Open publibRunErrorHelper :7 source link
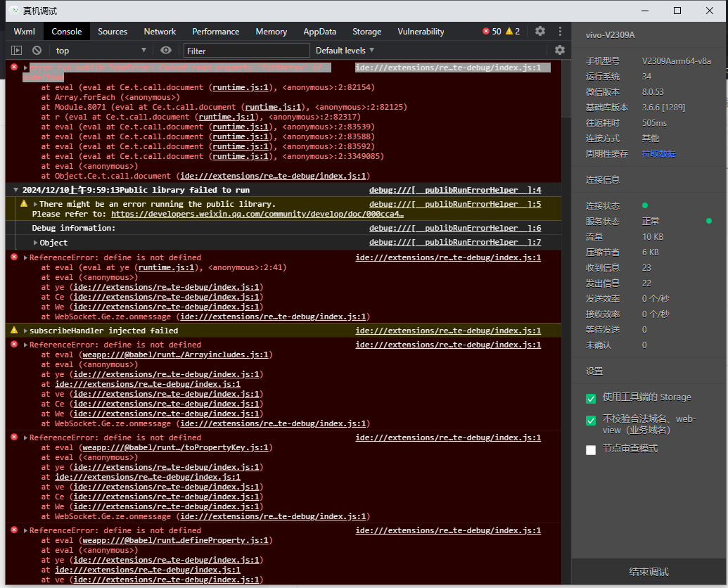 (455, 242)
